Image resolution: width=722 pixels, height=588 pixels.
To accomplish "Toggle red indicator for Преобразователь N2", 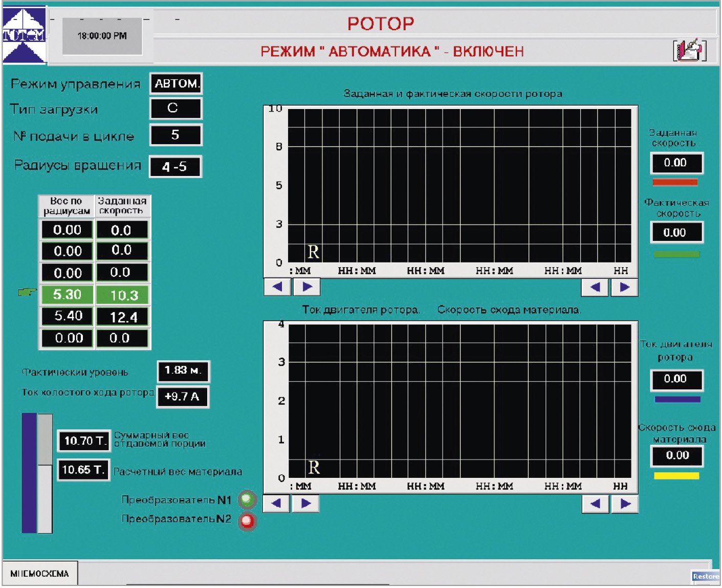I will point(248,521).
